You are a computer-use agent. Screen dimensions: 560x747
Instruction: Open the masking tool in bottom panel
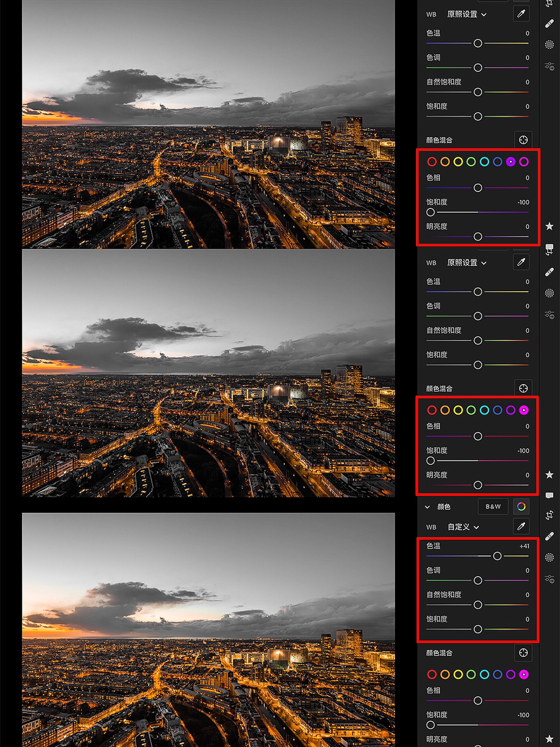point(549,558)
